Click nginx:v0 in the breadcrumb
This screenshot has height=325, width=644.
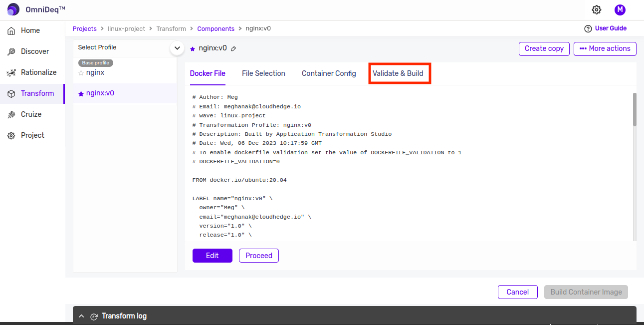pyautogui.click(x=258, y=29)
